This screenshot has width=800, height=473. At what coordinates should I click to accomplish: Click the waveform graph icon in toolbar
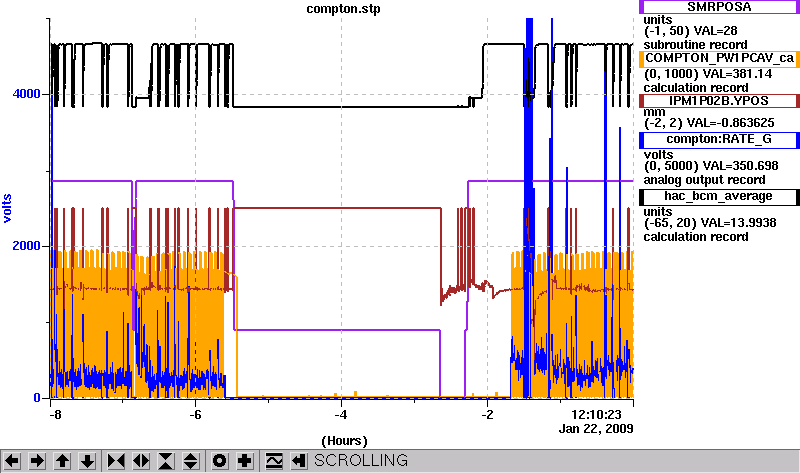click(x=274, y=461)
